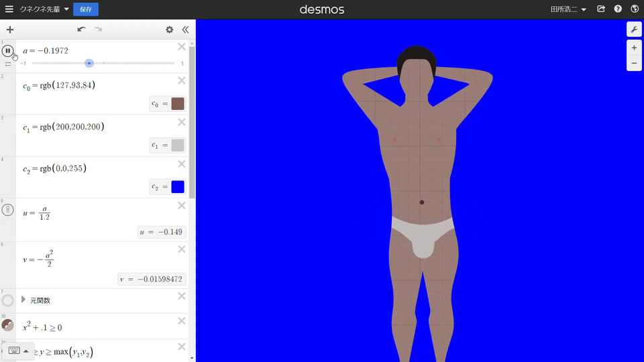The height and width of the screenshot is (362, 644).
Task: Click the add expression plus icon
Action: point(9,29)
